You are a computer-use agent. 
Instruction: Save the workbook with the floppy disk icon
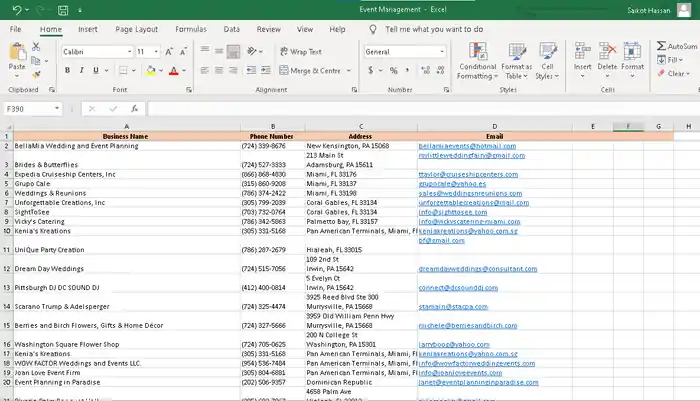(63, 10)
